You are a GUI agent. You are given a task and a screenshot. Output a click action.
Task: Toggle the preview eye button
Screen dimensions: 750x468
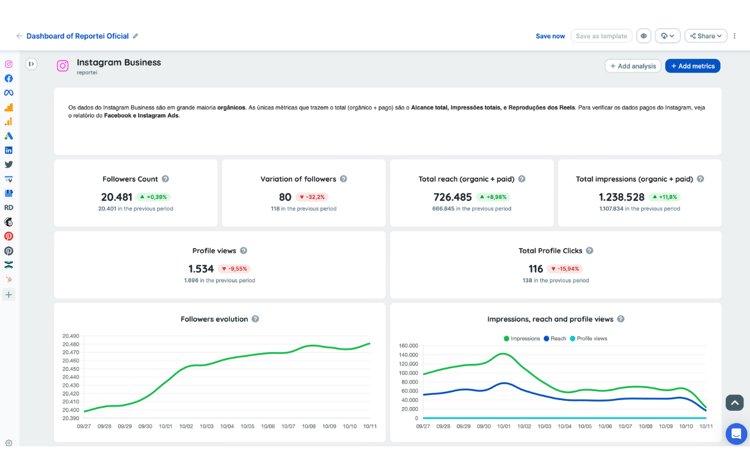[x=644, y=36]
